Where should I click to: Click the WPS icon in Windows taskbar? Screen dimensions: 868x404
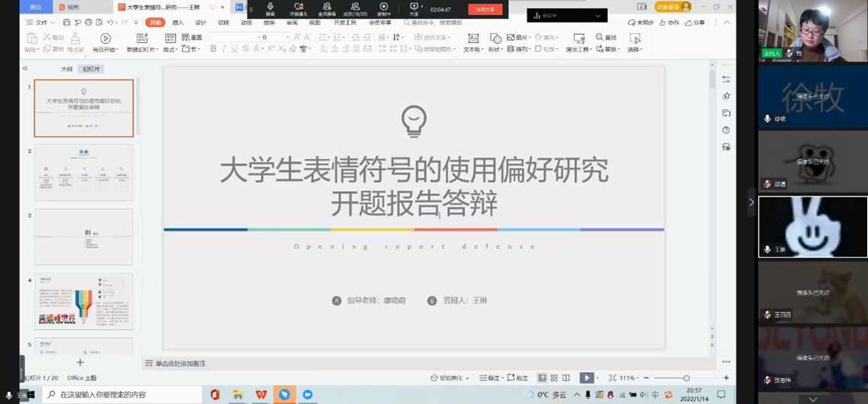[261, 394]
